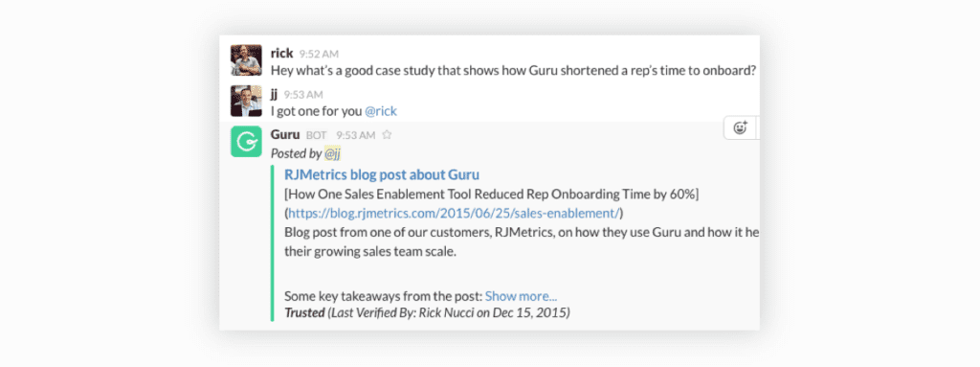
Task: Open the username rick in the first message
Action: [x=282, y=54]
